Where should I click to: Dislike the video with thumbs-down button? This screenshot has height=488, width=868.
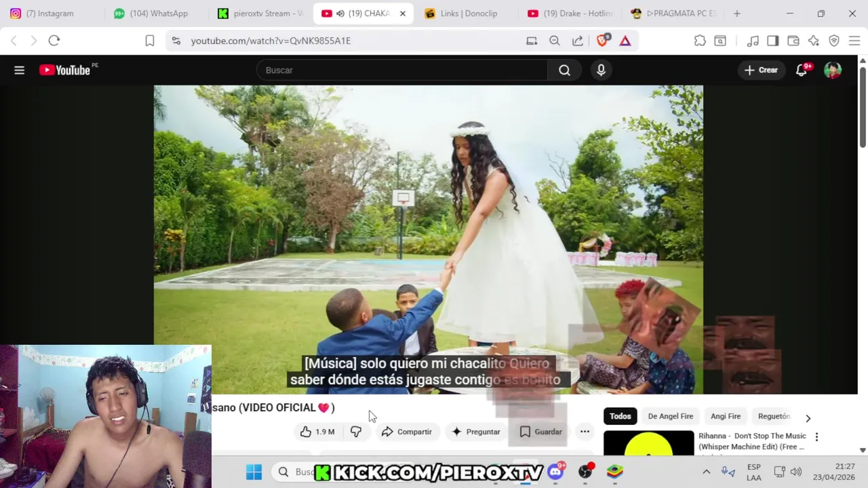pos(356,432)
